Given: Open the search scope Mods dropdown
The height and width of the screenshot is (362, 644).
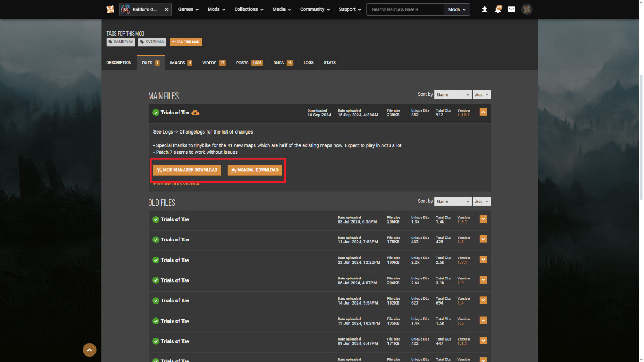Looking at the screenshot, I should [457, 9].
